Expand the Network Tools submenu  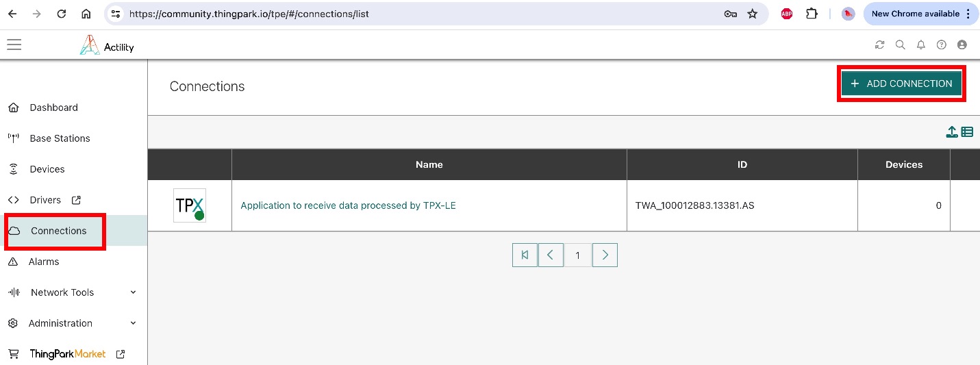[73, 292]
